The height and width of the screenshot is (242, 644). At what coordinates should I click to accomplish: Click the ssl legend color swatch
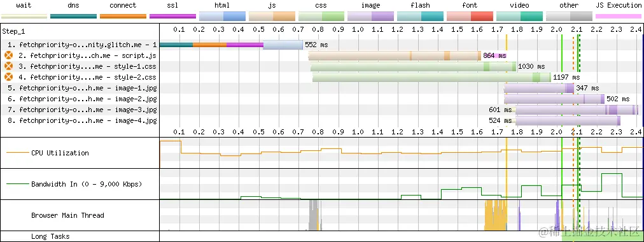[172, 17]
